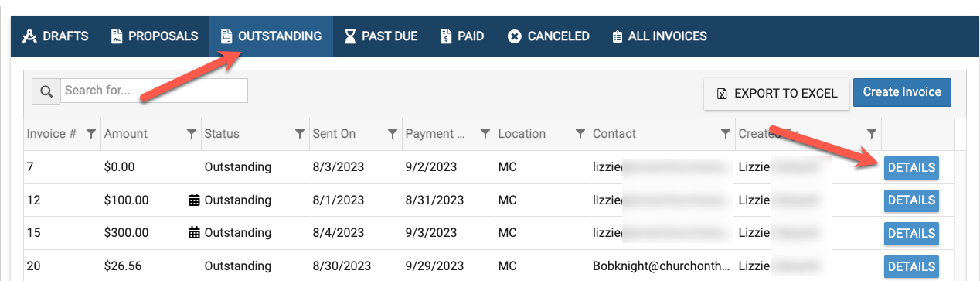This screenshot has height=281, width=980.
Task: Open the All Invoices tab
Action: pyautogui.click(x=659, y=36)
